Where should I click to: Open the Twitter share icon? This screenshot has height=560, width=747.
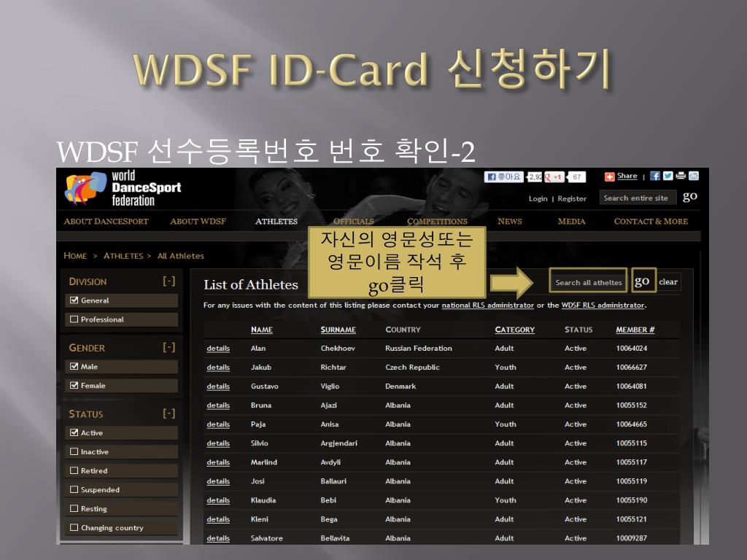668,176
